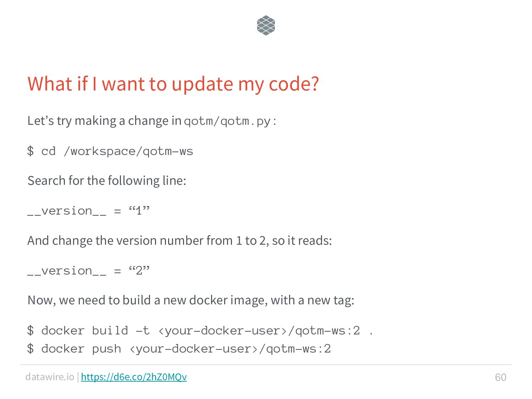
Task: Click the horizontal footer divider line
Action: pos(266,365)
